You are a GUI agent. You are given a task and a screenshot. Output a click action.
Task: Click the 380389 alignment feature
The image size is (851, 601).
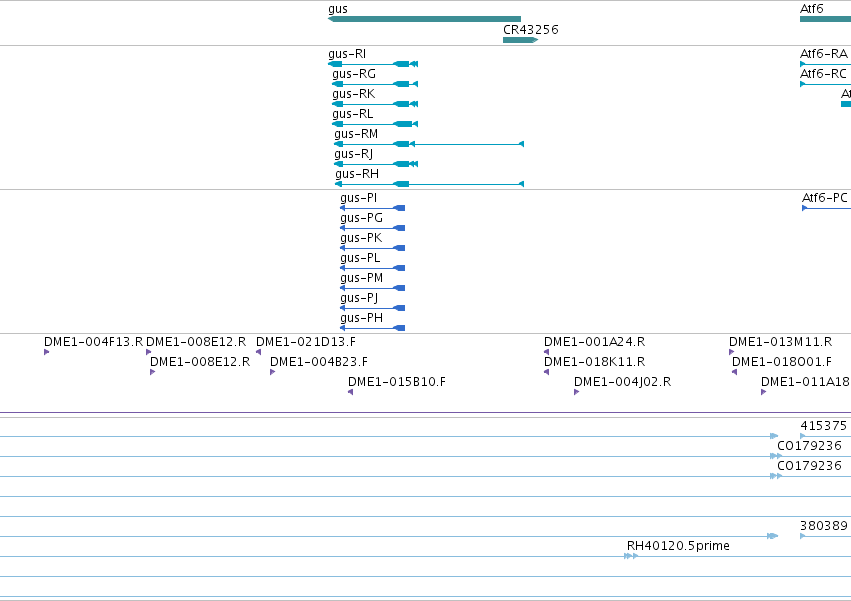pyautogui.click(x=825, y=536)
